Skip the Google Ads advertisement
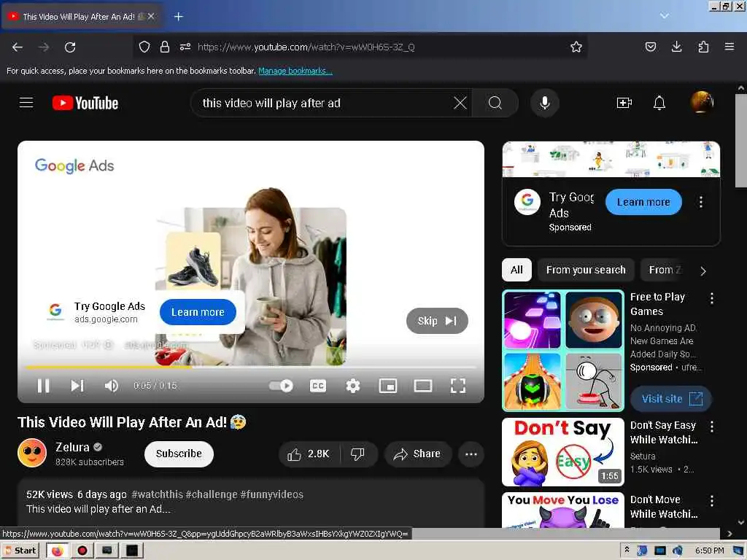The image size is (747, 560). click(437, 321)
